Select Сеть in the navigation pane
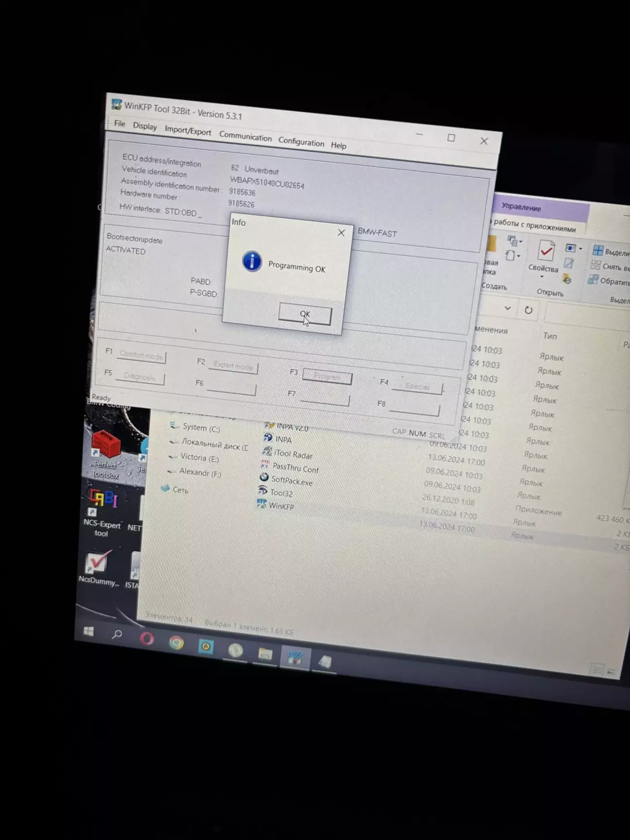The image size is (630, 840). [x=180, y=490]
